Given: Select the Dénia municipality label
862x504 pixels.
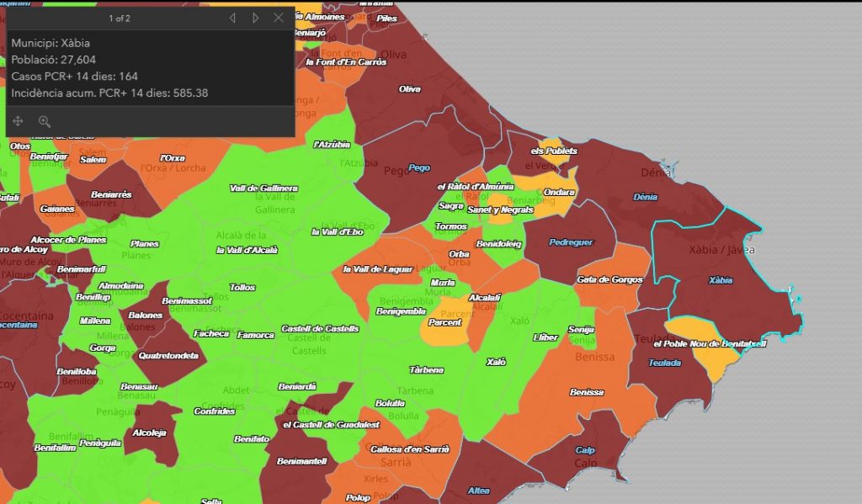Looking at the screenshot, I should (645, 197).
